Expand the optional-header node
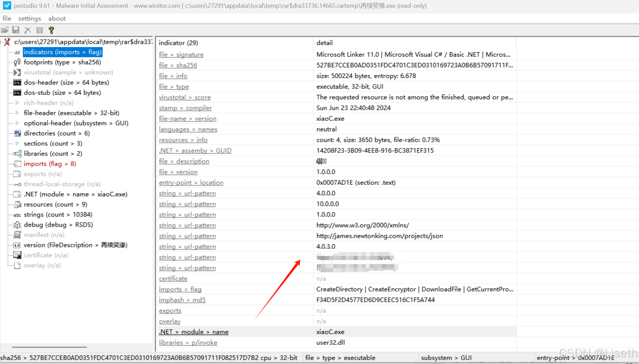 [x=17, y=123]
